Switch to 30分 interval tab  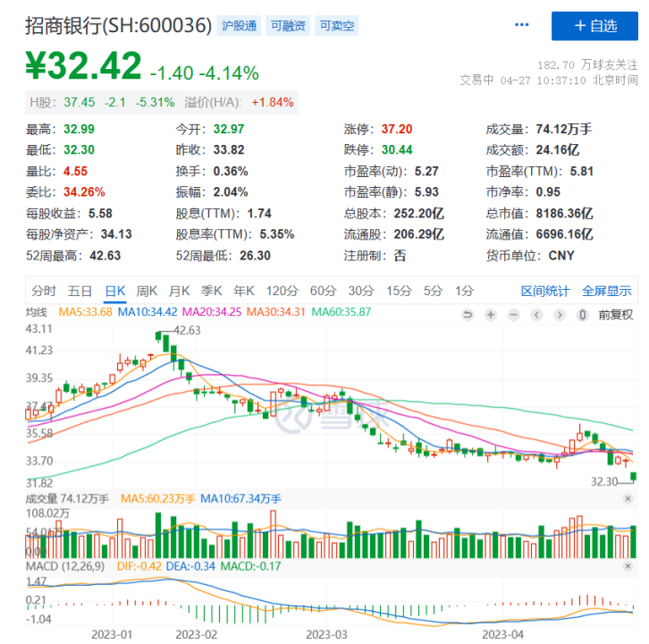(x=361, y=292)
